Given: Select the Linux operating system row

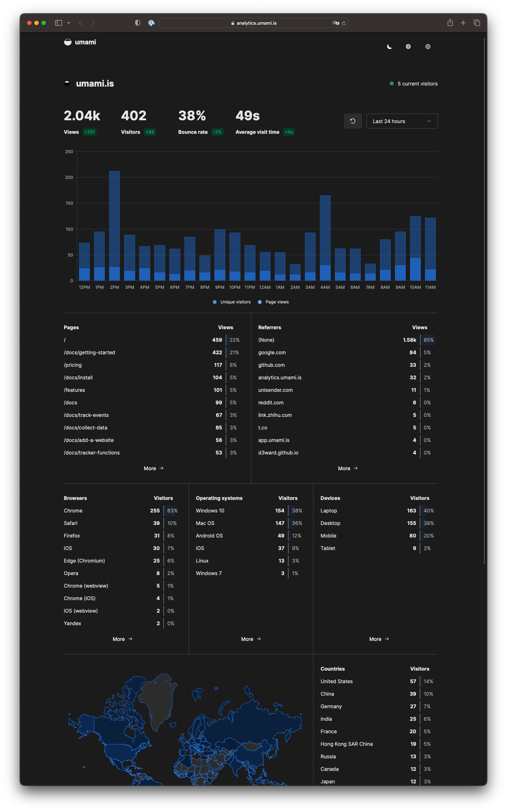Looking at the screenshot, I should point(251,561).
